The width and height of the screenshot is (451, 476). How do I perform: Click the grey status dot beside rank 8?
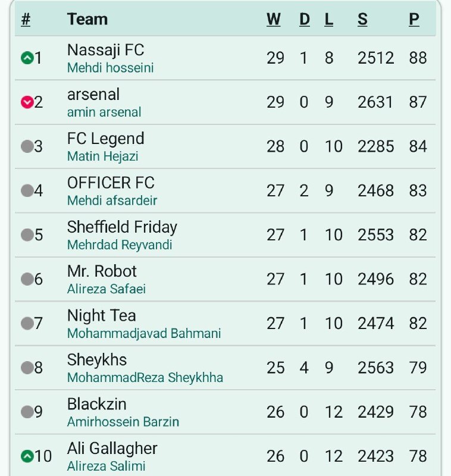[x=27, y=368]
